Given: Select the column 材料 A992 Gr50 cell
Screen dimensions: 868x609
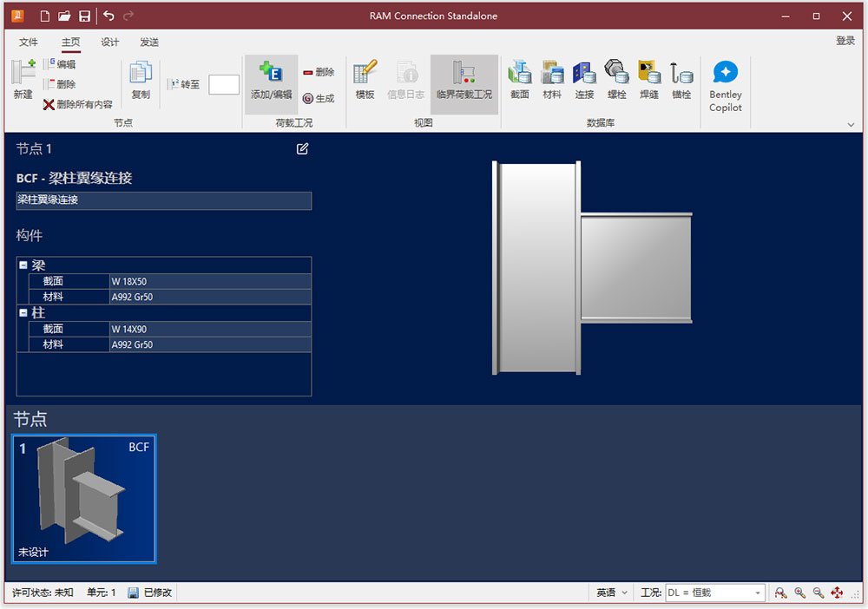Looking at the screenshot, I should click(x=210, y=344).
